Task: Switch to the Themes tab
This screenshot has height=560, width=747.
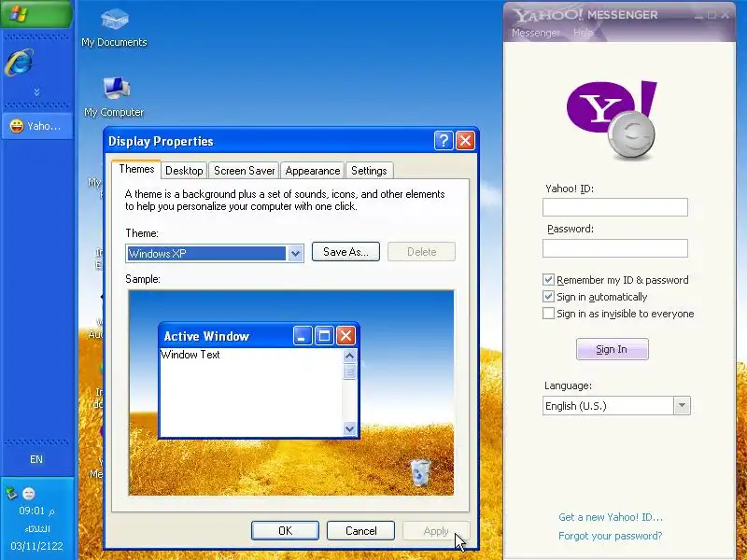Action: click(x=136, y=169)
